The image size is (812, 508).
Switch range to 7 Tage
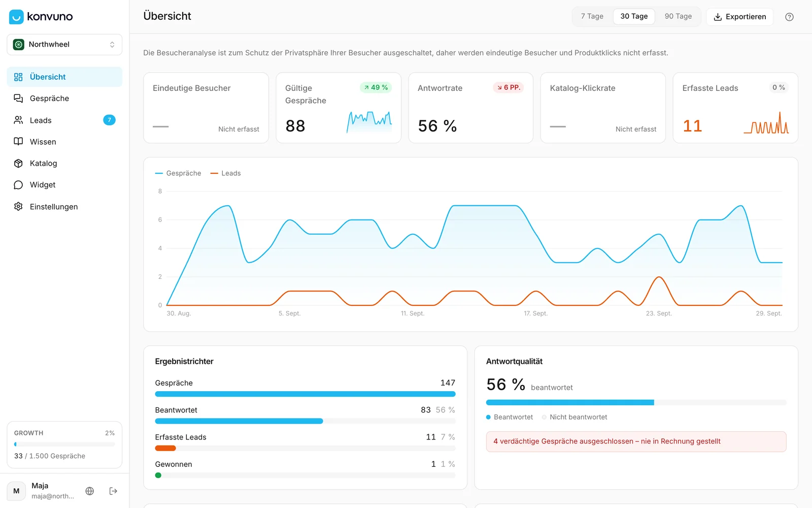[592, 16]
